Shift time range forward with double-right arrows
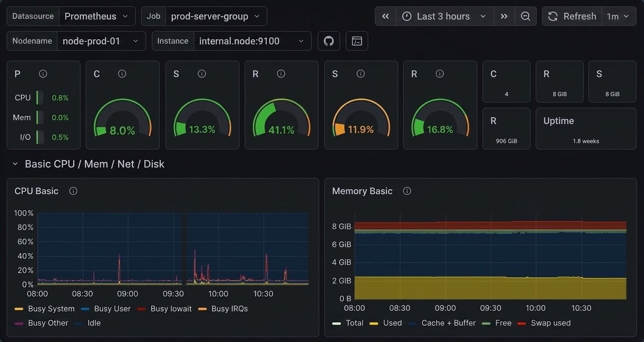 (504, 16)
